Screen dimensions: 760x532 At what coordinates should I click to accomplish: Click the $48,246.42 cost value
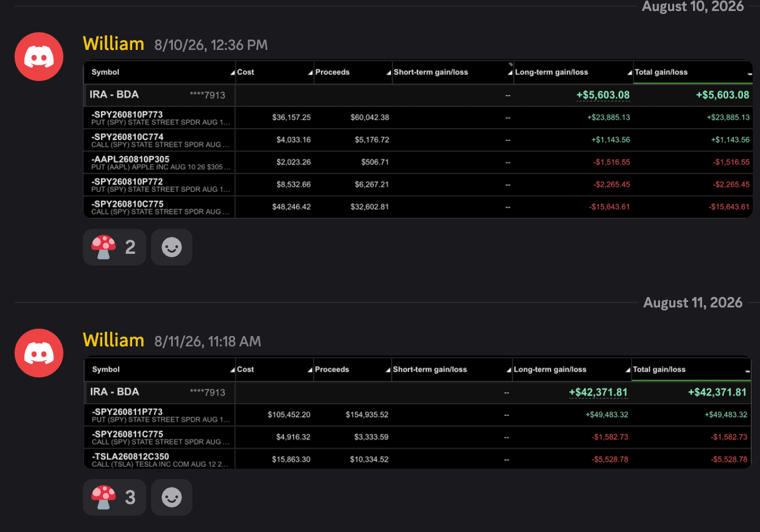(x=292, y=207)
